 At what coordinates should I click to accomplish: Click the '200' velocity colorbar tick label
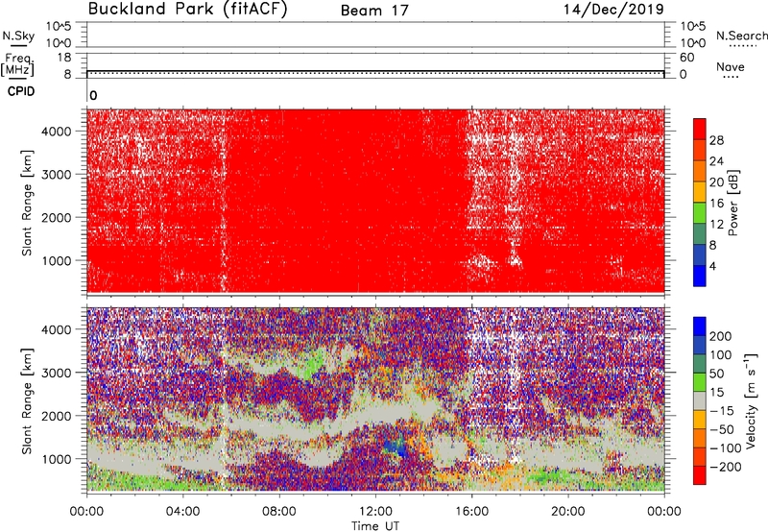(x=721, y=336)
